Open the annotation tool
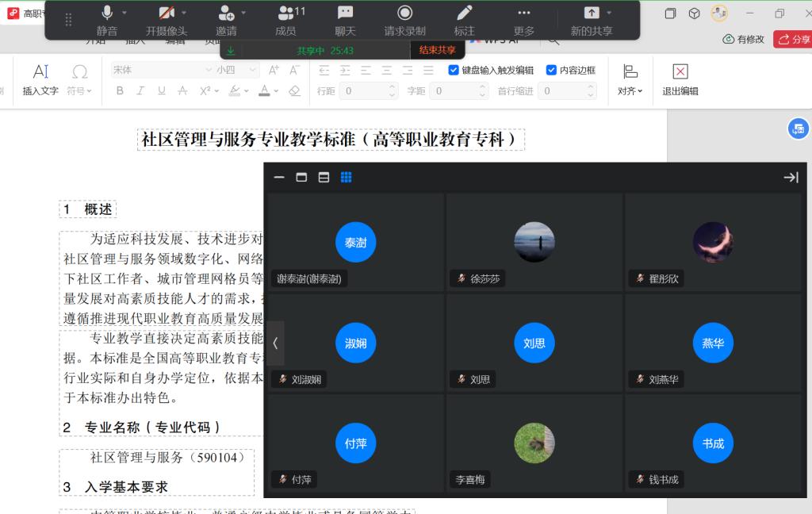Image resolution: width=812 pixels, height=514 pixels. pyautogui.click(x=465, y=20)
